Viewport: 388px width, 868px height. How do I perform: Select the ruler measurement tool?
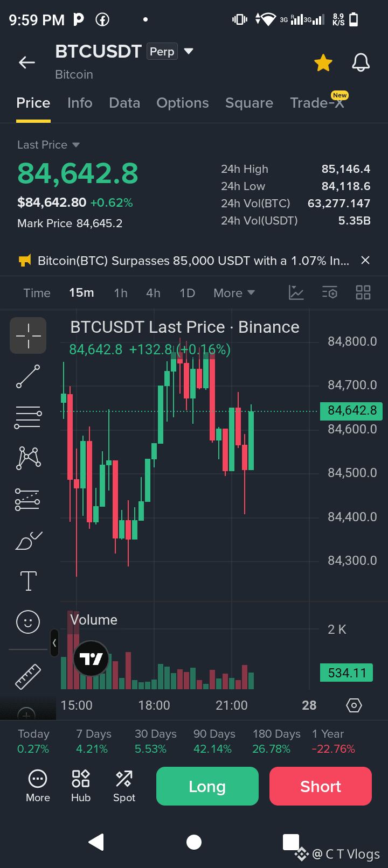[28, 677]
